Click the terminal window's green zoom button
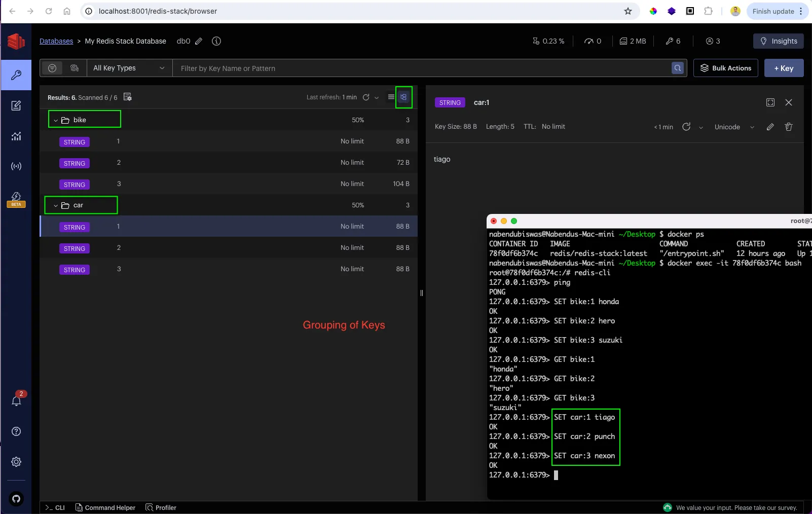812x514 pixels. [x=514, y=221]
